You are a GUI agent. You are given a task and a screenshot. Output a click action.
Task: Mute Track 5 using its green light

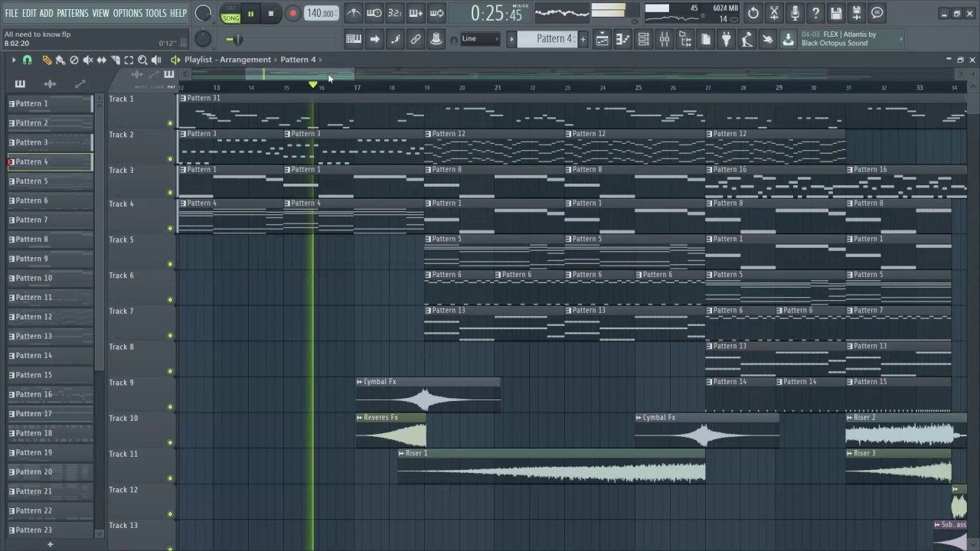point(170,264)
